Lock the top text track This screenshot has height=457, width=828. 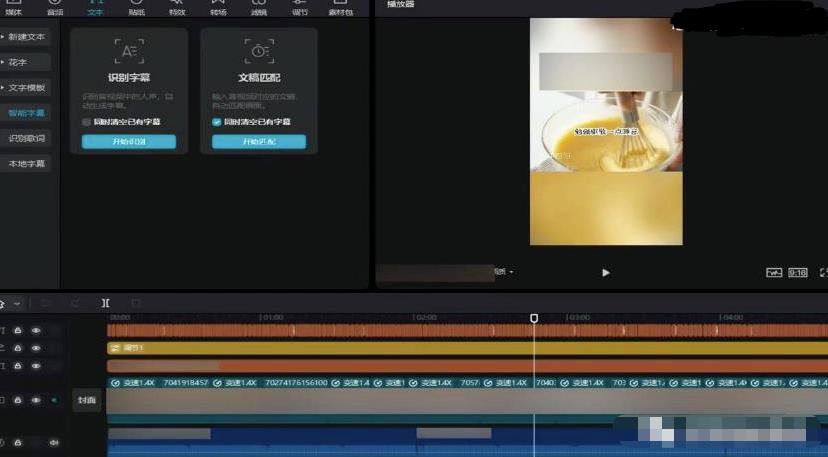pos(18,330)
